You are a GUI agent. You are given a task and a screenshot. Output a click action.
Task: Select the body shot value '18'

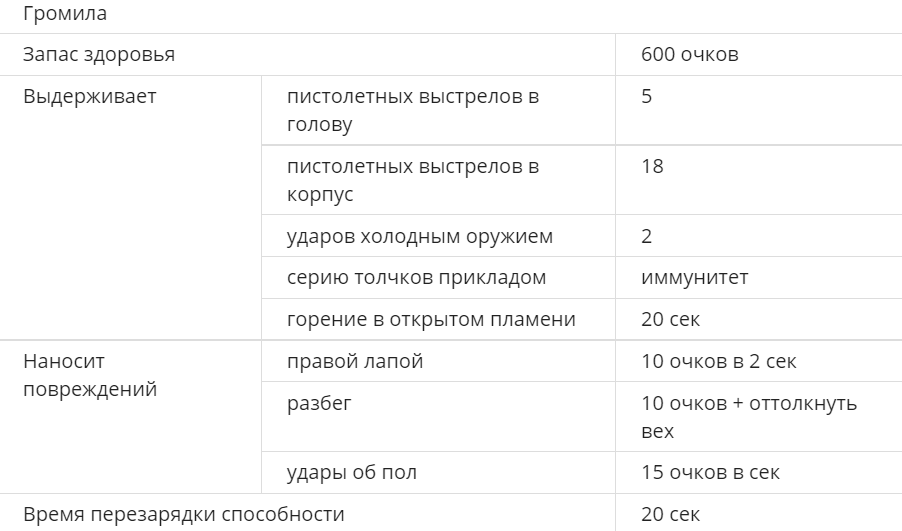pyautogui.click(x=652, y=167)
